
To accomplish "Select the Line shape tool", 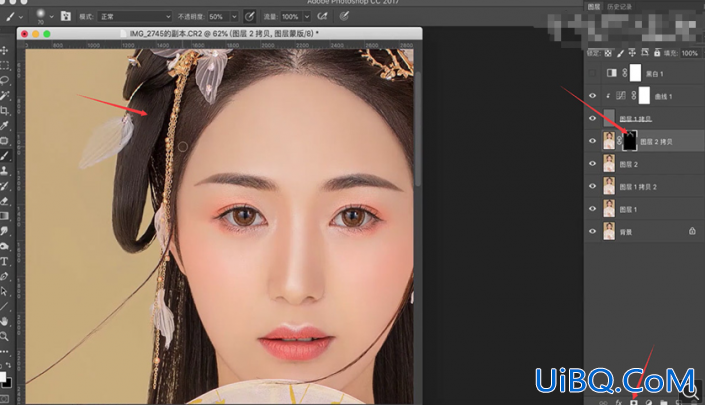I will click(x=4, y=306).
